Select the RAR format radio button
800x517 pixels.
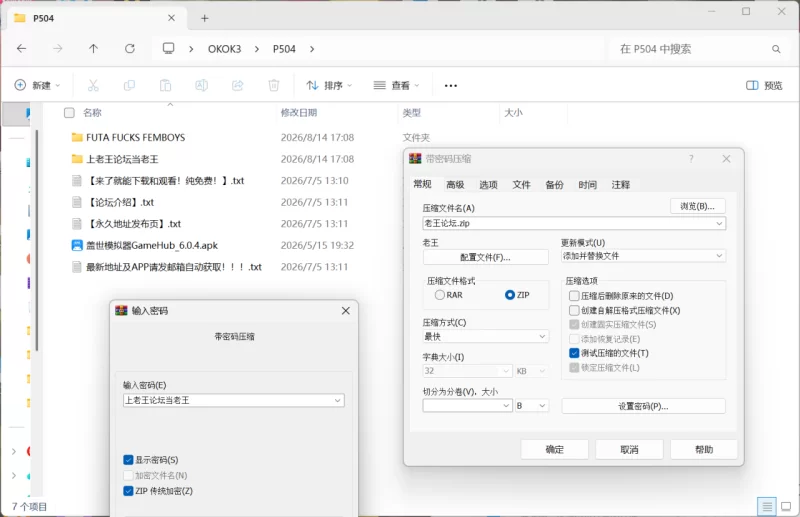[440, 295]
